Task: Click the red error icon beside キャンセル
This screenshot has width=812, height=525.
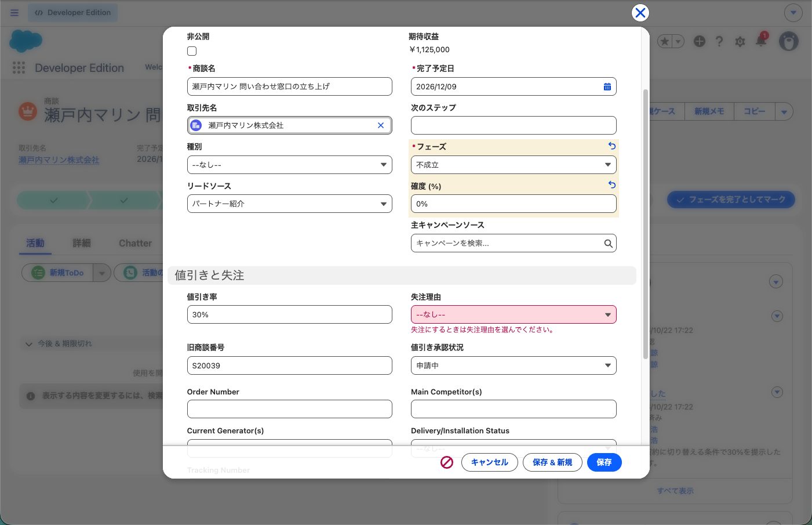Action: tap(447, 462)
